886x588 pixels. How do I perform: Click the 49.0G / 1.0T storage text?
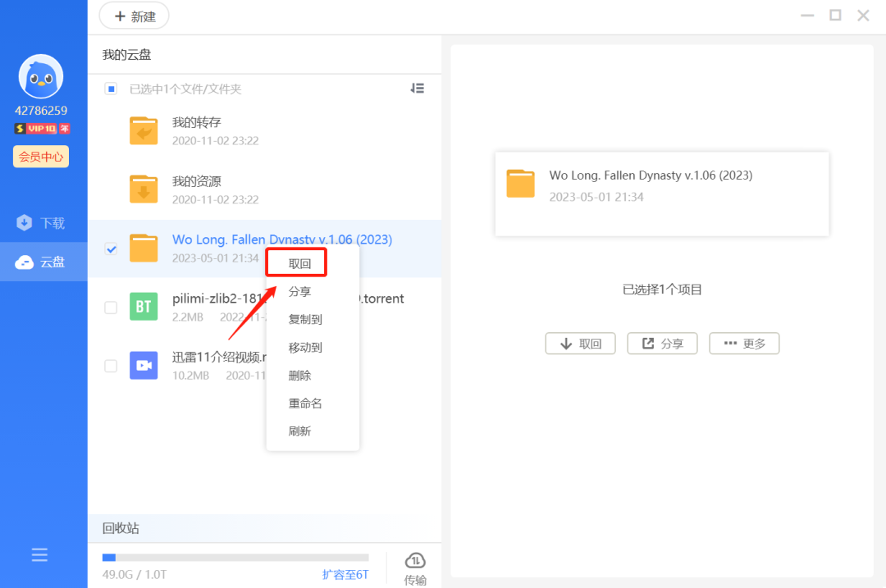point(135,574)
